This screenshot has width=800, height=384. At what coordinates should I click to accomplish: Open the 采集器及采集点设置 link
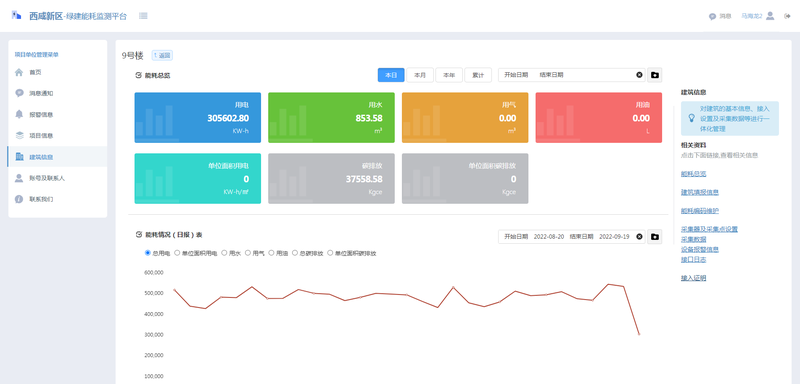point(709,229)
